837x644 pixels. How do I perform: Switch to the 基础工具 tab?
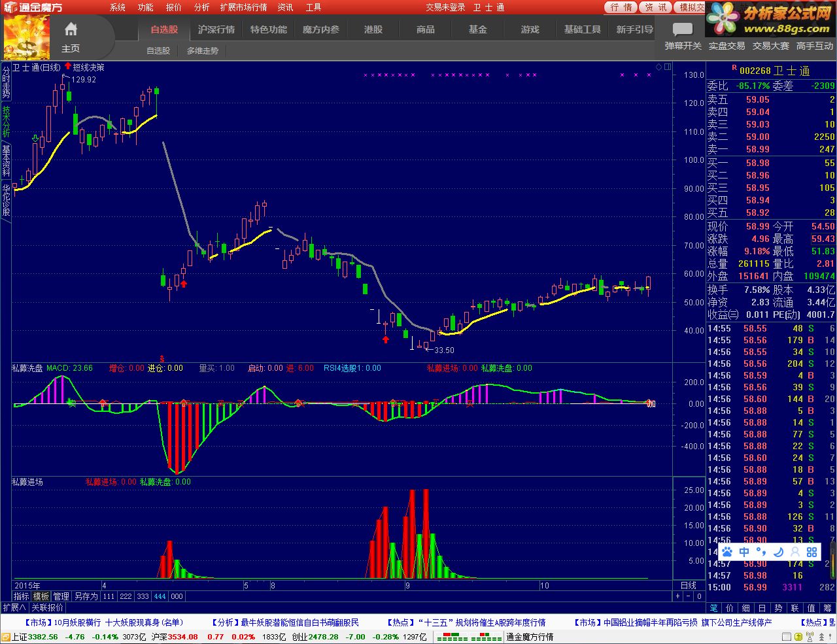click(583, 29)
